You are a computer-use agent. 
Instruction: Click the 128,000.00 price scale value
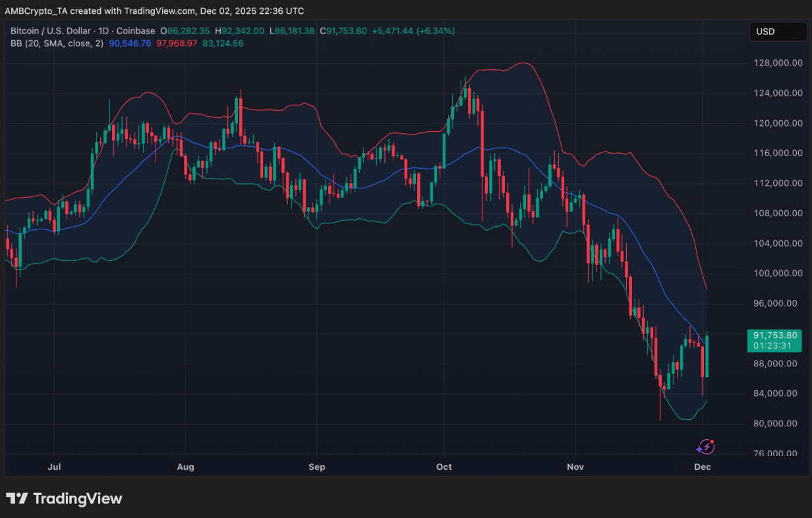point(778,63)
